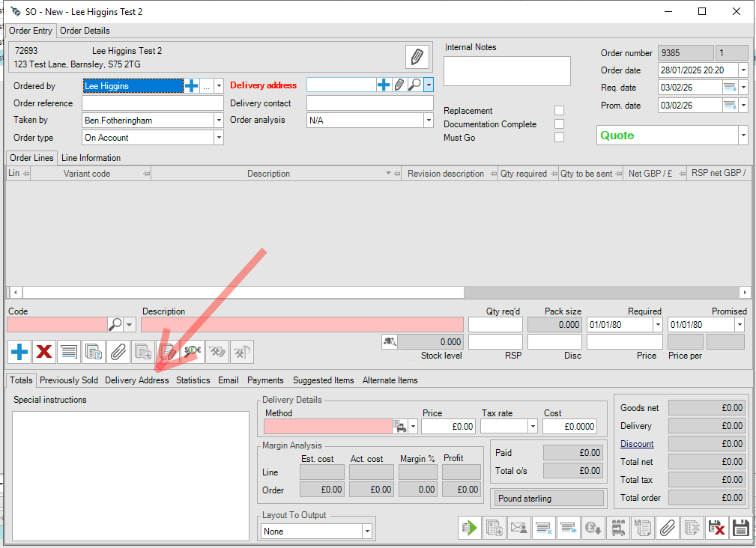Click the ellipsis button beside Ordered by
Screen dimensions: 756x548
pos(206,85)
